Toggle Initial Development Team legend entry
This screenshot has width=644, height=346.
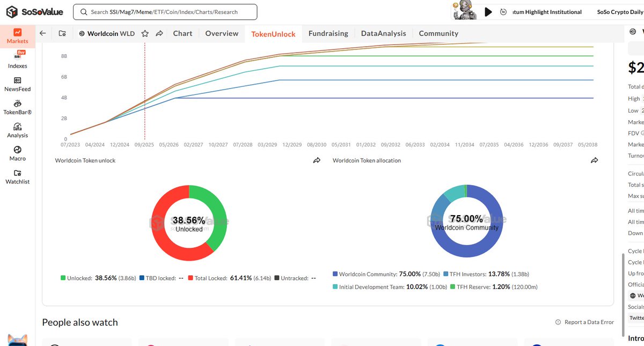coord(390,287)
